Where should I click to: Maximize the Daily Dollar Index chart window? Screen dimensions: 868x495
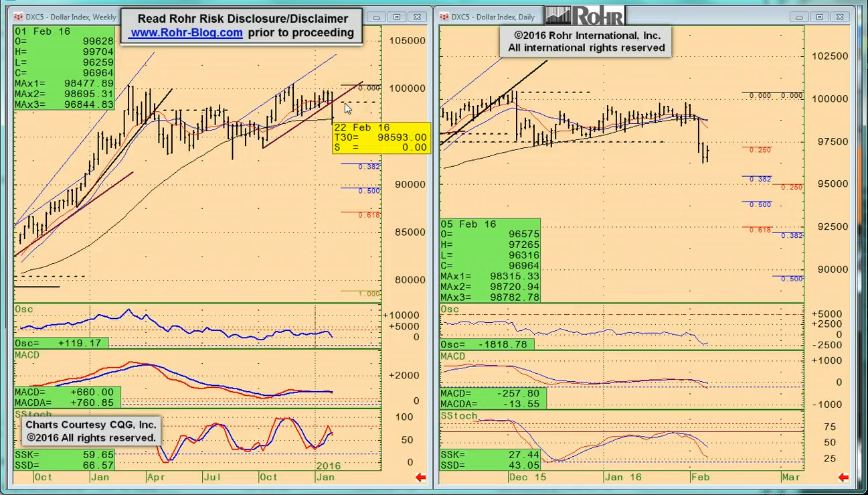pyautogui.click(x=819, y=17)
